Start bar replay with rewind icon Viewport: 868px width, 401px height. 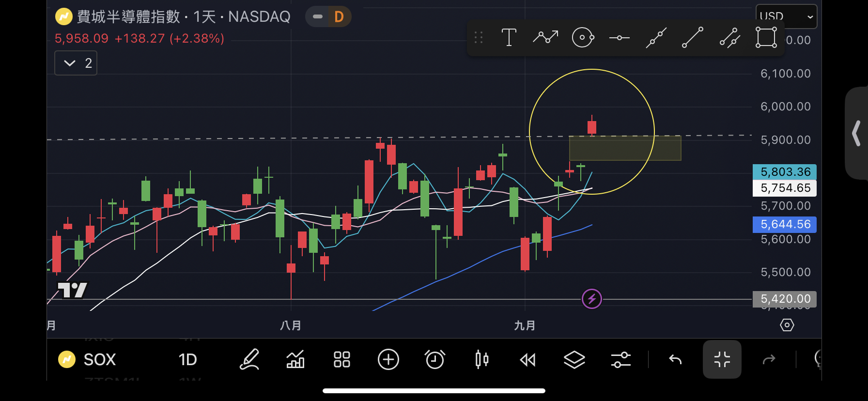527,359
